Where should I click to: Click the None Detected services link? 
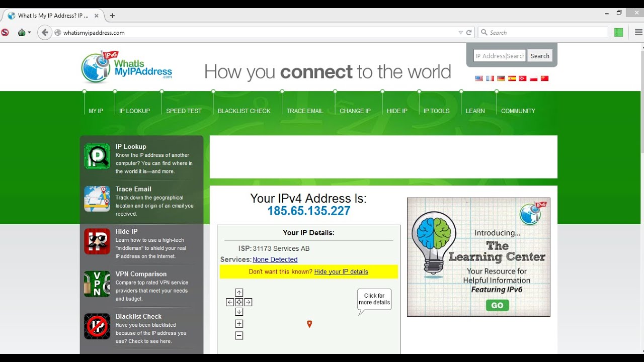pyautogui.click(x=275, y=259)
